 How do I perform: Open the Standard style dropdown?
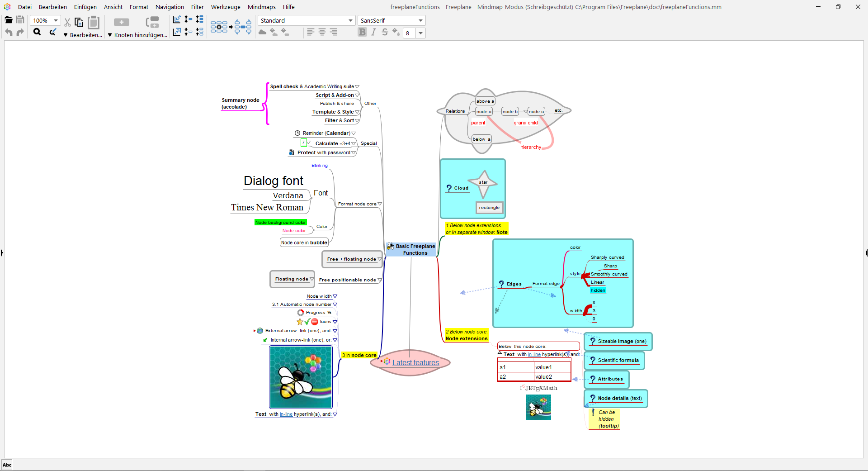350,21
